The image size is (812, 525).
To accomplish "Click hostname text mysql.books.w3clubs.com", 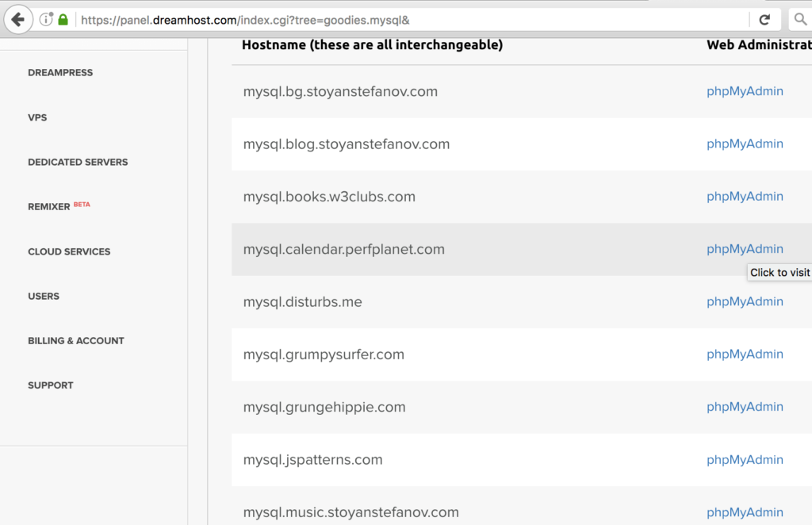I will pyautogui.click(x=329, y=197).
